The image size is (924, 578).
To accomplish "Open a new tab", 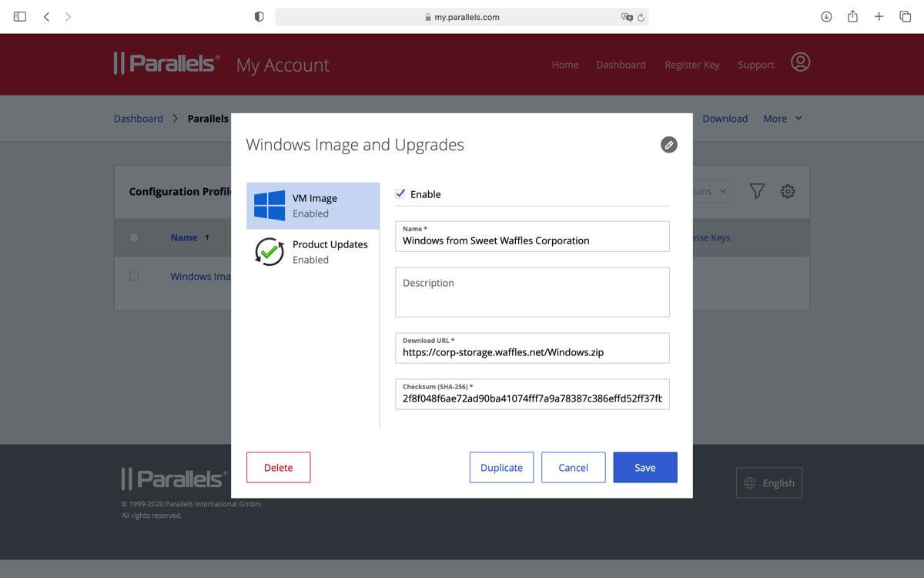I will click(879, 16).
